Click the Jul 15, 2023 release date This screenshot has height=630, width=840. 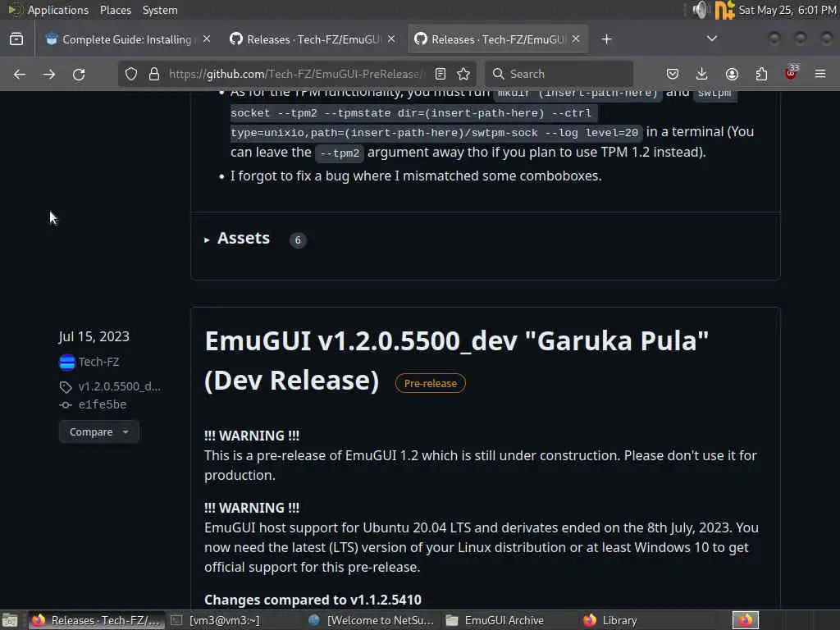pyautogui.click(x=94, y=336)
